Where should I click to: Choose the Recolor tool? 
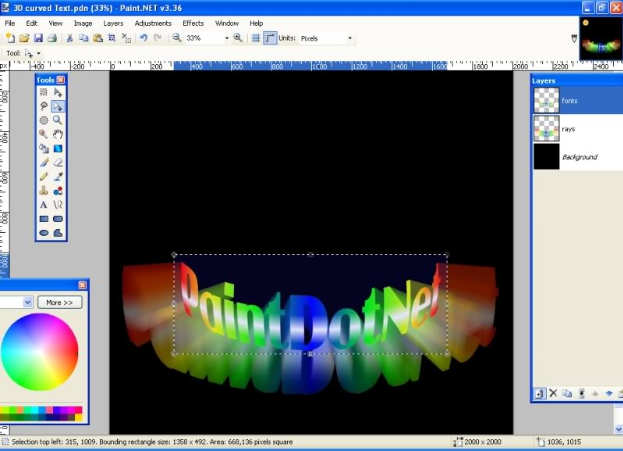coord(58,191)
